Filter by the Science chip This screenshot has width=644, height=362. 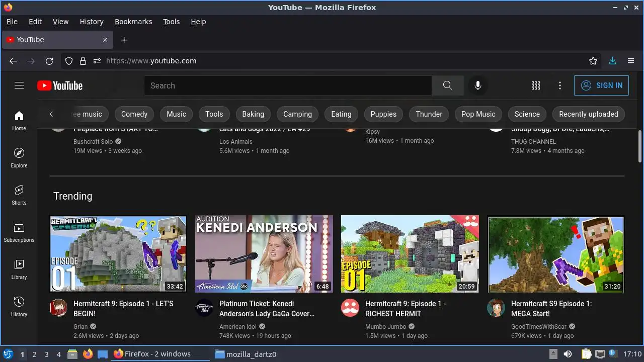pos(527,114)
